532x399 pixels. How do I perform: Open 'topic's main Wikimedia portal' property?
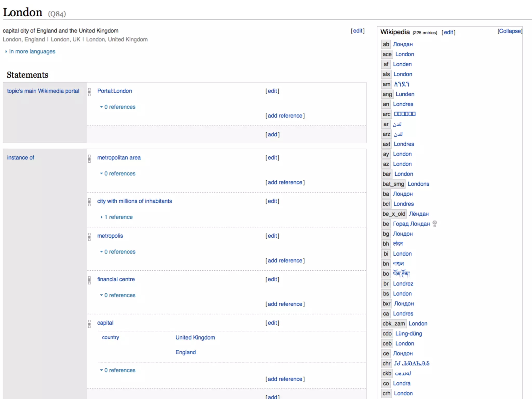click(x=43, y=91)
